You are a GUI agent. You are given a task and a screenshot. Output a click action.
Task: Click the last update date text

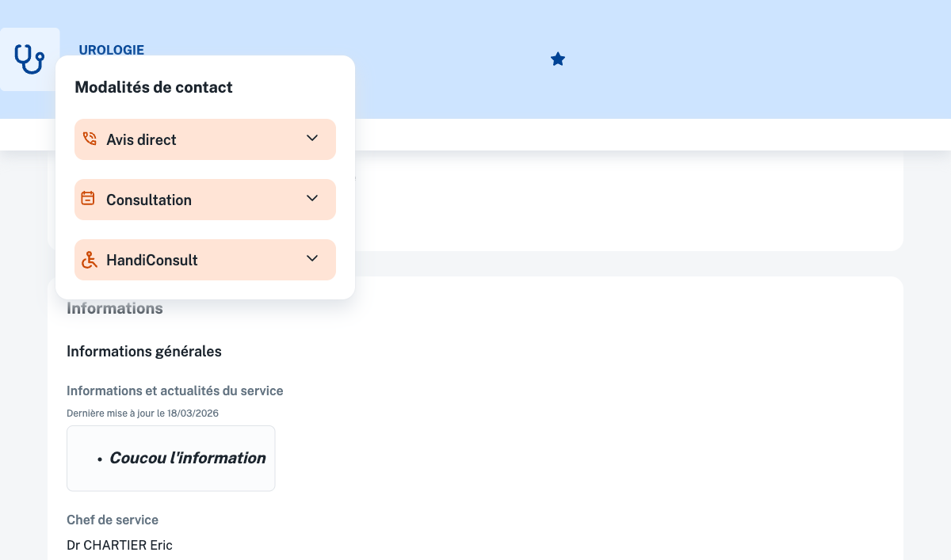click(x=143, y=413)
